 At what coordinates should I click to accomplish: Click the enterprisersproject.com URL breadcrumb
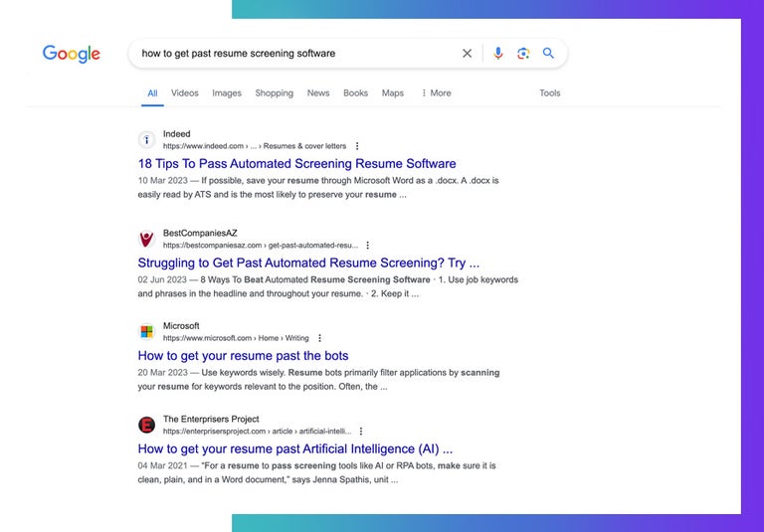click(257, 432)
